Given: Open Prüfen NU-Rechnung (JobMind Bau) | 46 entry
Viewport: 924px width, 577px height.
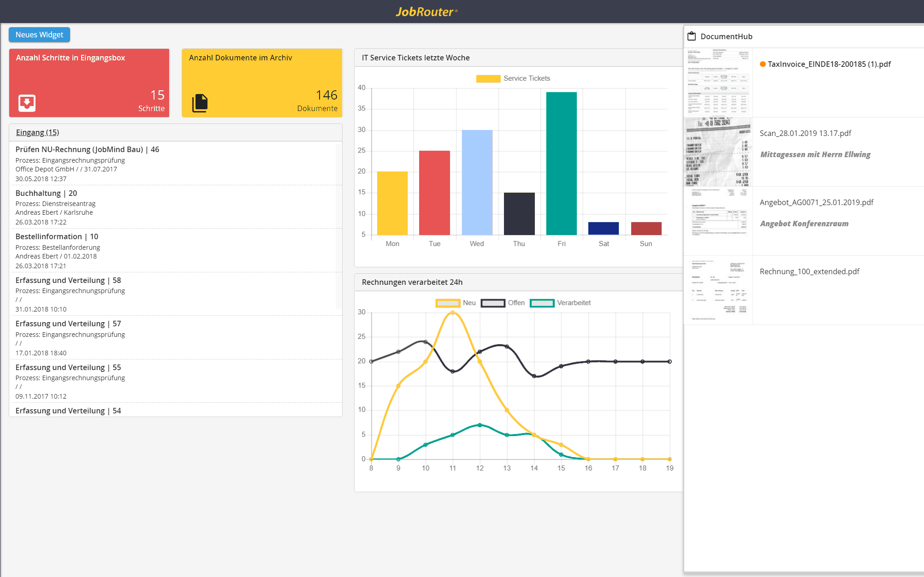Looking at the screenshot, I should 175,163.
